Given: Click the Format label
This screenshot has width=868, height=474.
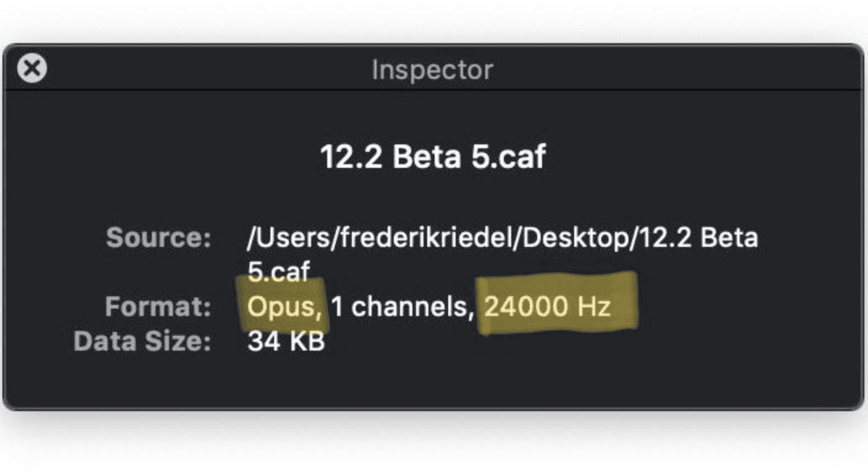Looking at the screenshot, I should pos(158,307).
